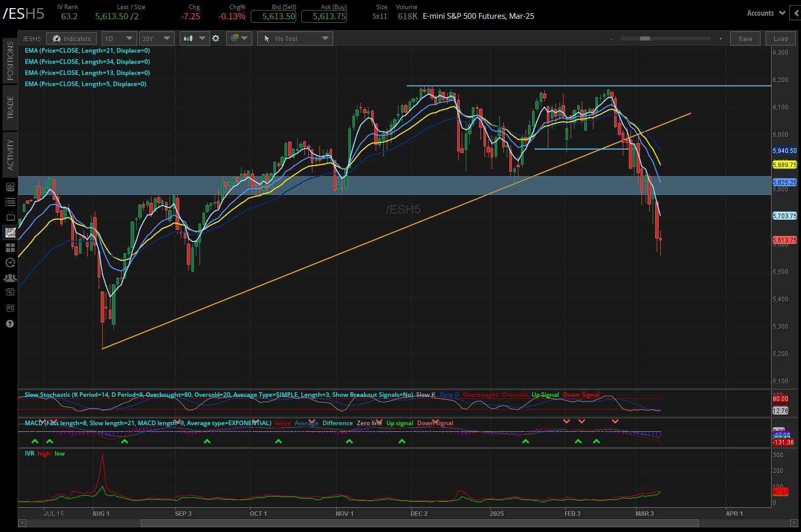This screenshot has width=801, height=532.
Task: Open the clock history icon in the sidebar
Action: [x=10, y=262]
